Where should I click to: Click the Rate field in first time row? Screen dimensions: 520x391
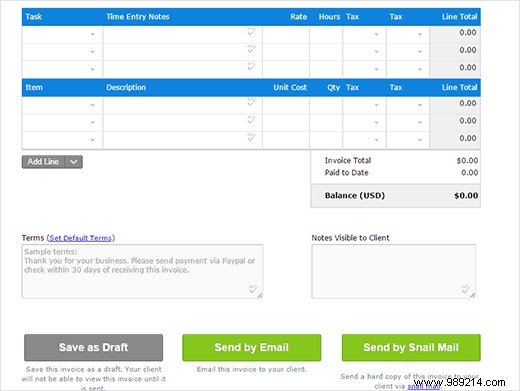(286, 34)
